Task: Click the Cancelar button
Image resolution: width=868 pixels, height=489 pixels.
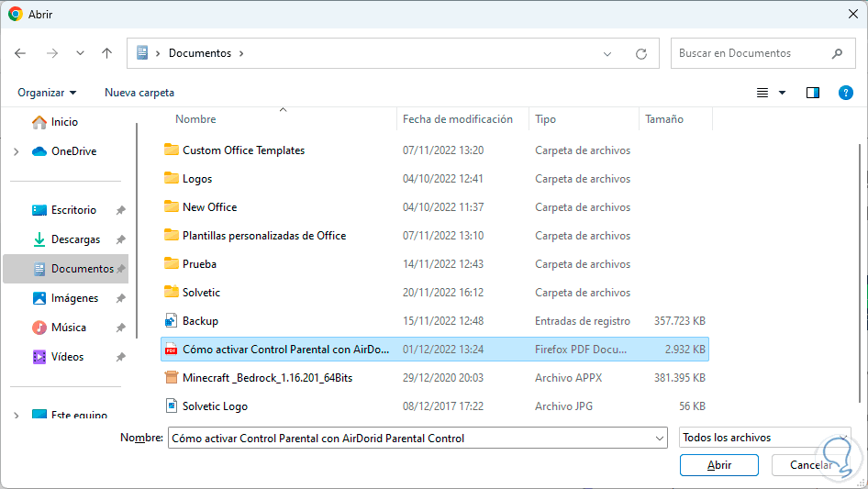Action: point(811,465)
